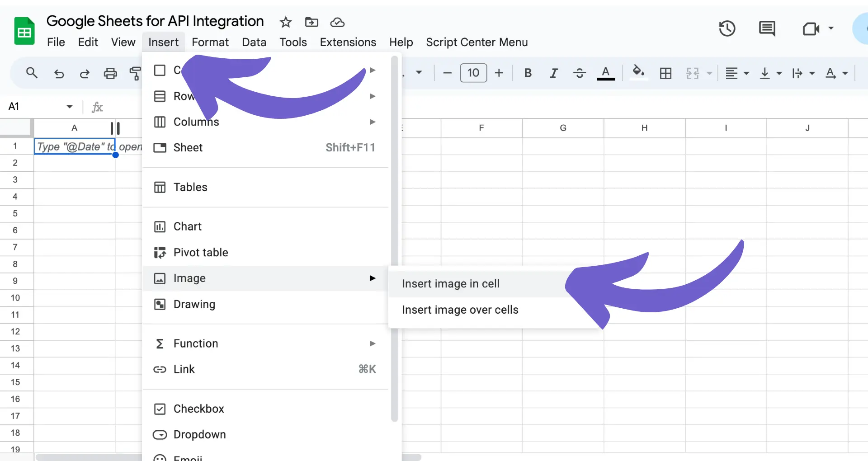
Task: Click the Google Sheets home logo
Action: (24, 31)
